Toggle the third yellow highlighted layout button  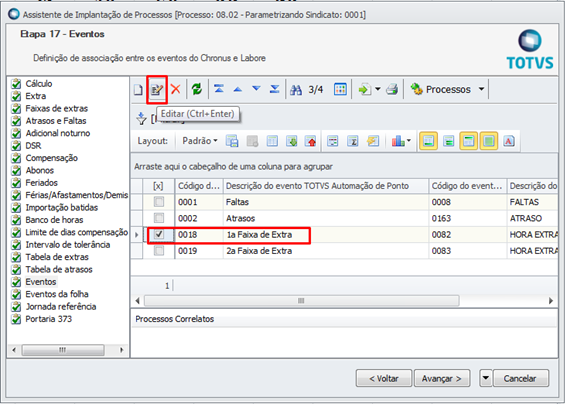[x=468, y=141]
